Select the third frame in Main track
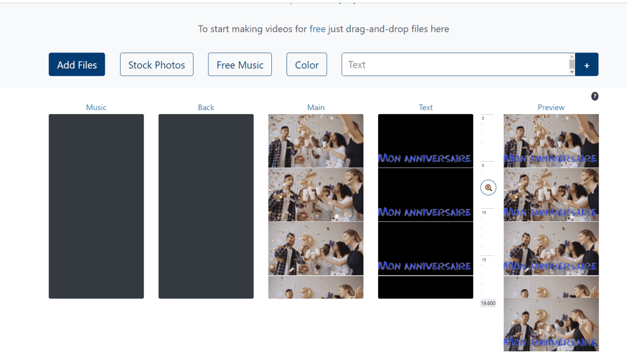Viewport: 627px width, 364px height. (316, 249)
